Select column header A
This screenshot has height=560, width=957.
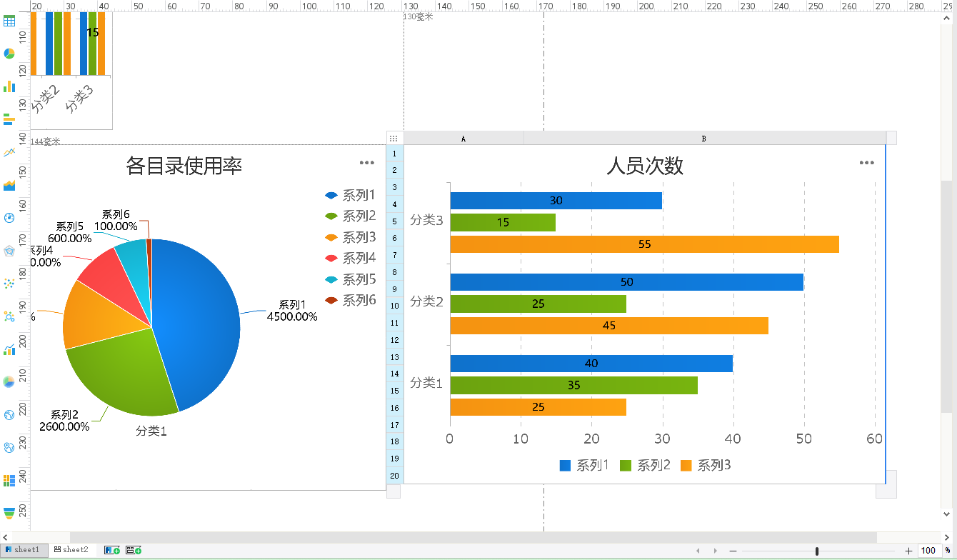coord(464,139)
